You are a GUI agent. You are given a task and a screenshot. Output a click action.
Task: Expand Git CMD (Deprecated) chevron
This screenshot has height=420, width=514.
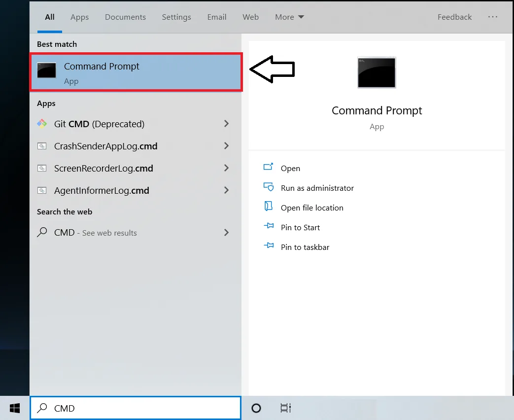point(226,124)
